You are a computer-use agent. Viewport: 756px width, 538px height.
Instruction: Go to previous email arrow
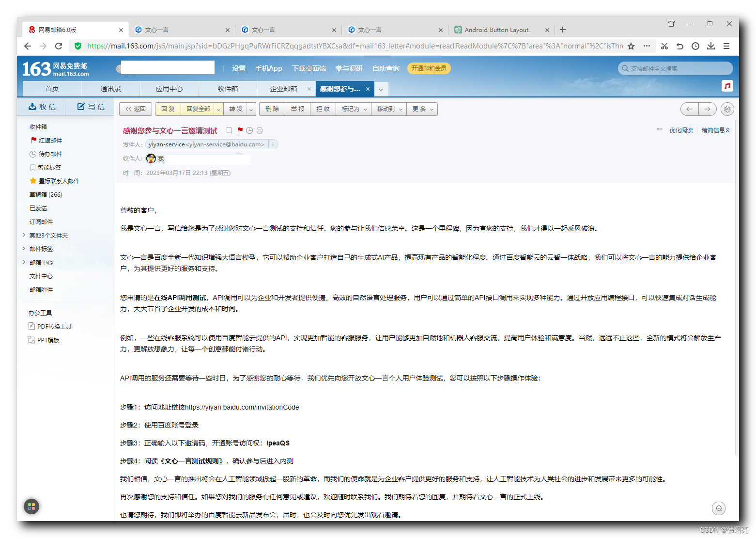tap(689, 109)
